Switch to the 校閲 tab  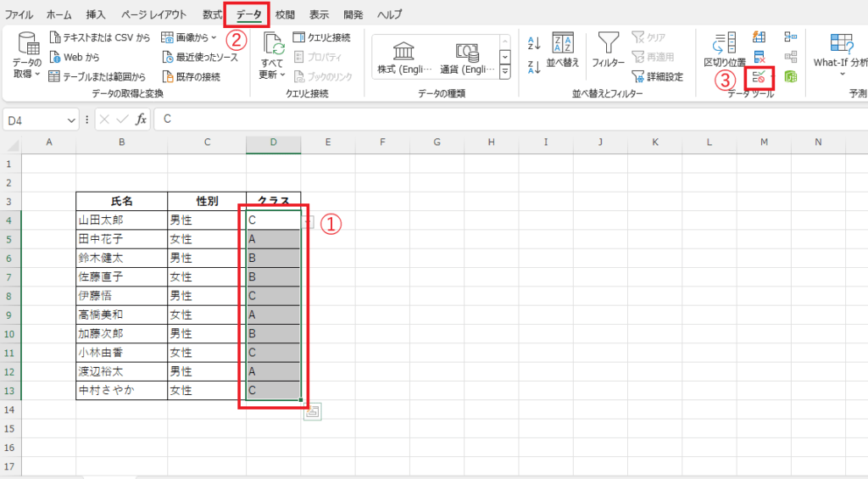[x=285, y=14]
